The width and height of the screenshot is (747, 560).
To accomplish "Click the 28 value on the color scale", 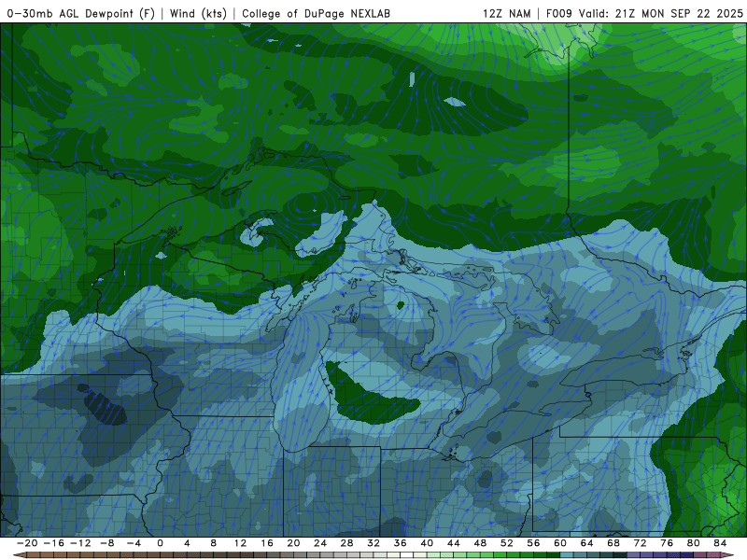I will tap(346, 543).
